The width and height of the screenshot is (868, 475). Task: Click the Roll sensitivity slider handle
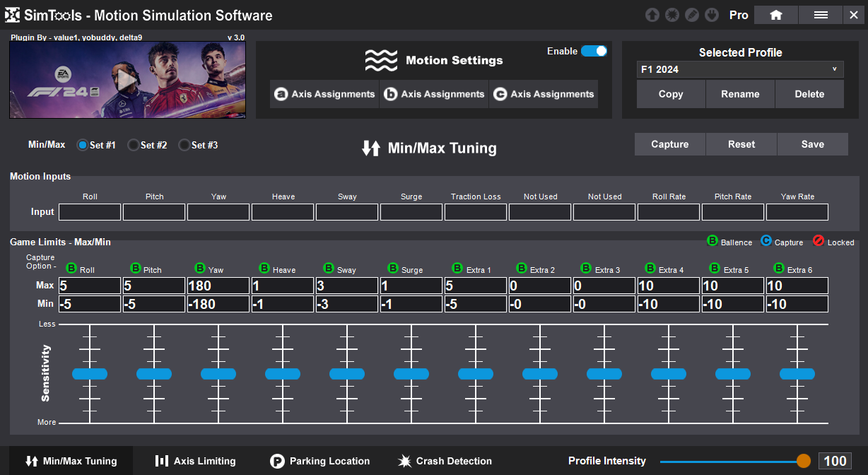click(90, 374)
